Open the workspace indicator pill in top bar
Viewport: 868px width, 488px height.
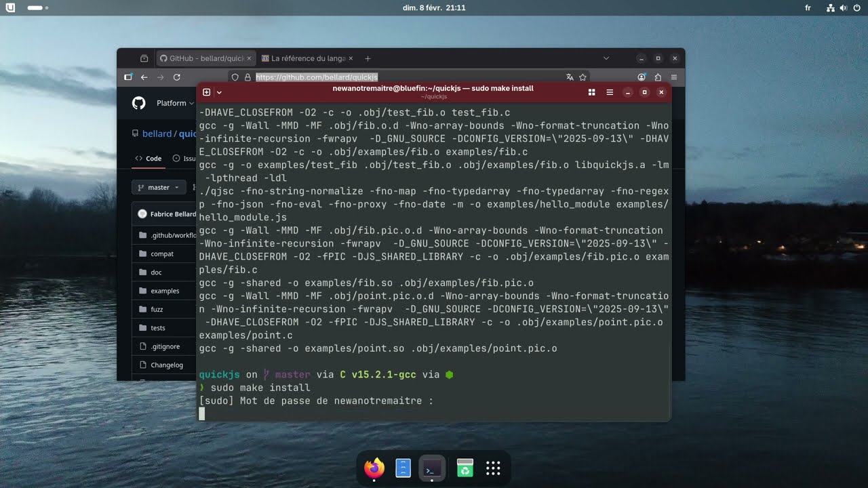click(x=37, y=7)
